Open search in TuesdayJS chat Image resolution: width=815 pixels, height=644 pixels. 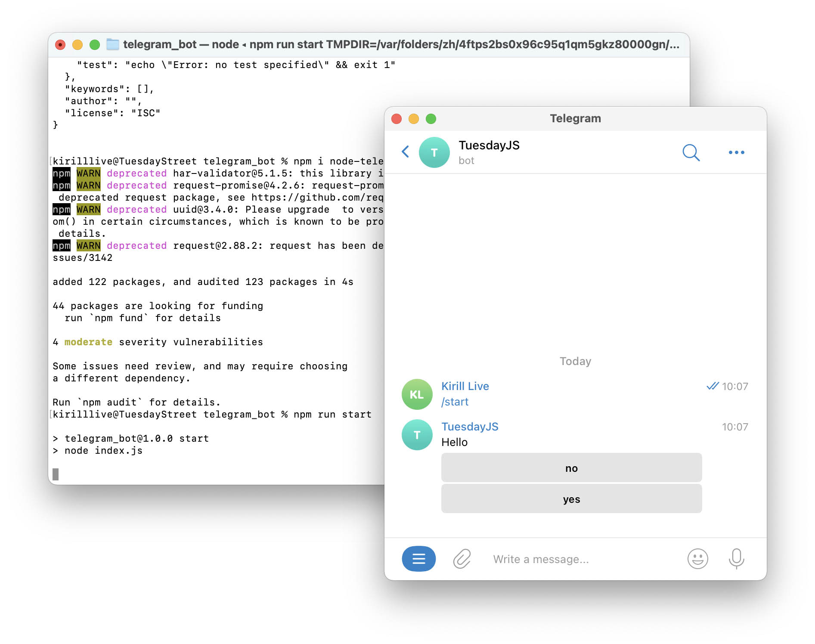pyautogui.click(x=691, y=152)
